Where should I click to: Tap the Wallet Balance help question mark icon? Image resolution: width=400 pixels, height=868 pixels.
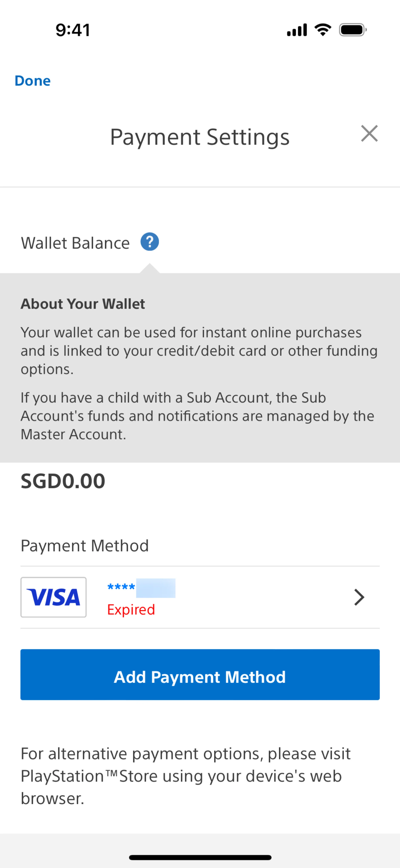point(150,242)
